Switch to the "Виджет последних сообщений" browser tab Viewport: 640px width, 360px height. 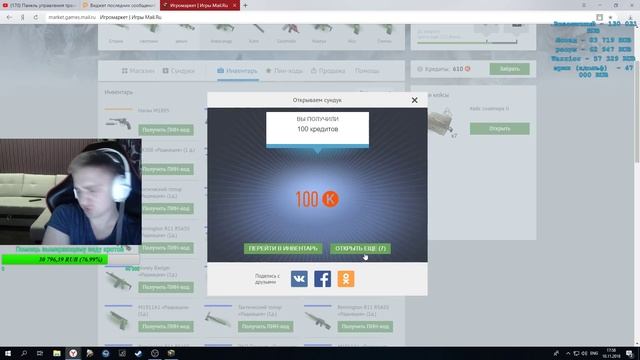point(119,5)
